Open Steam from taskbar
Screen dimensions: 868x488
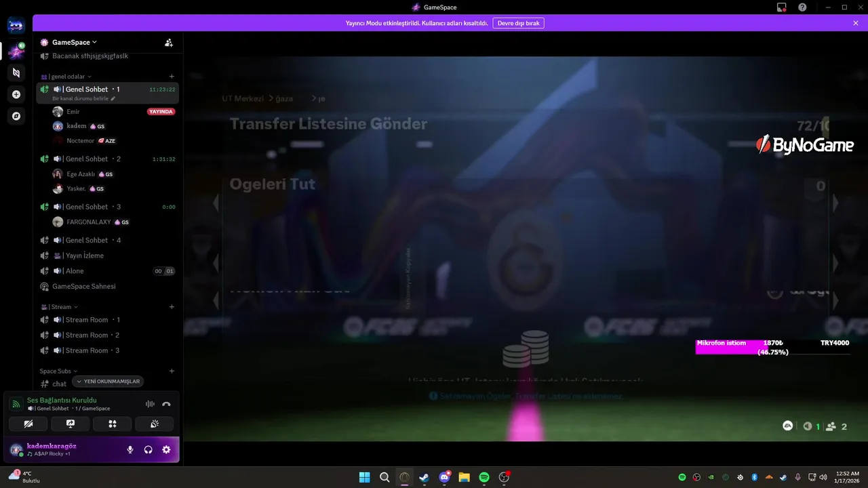click(x=425, y=477)
